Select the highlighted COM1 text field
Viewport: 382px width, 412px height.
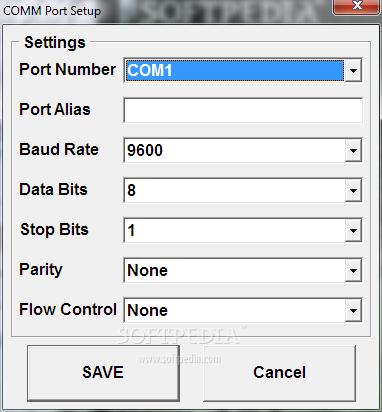tap(235, 70)
